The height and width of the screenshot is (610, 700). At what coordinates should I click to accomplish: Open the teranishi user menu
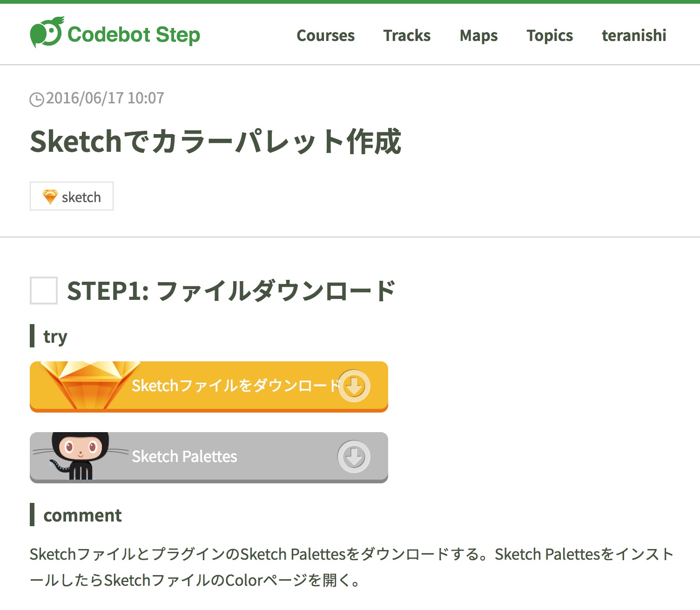pyautogui.click(x=634, y=35)
